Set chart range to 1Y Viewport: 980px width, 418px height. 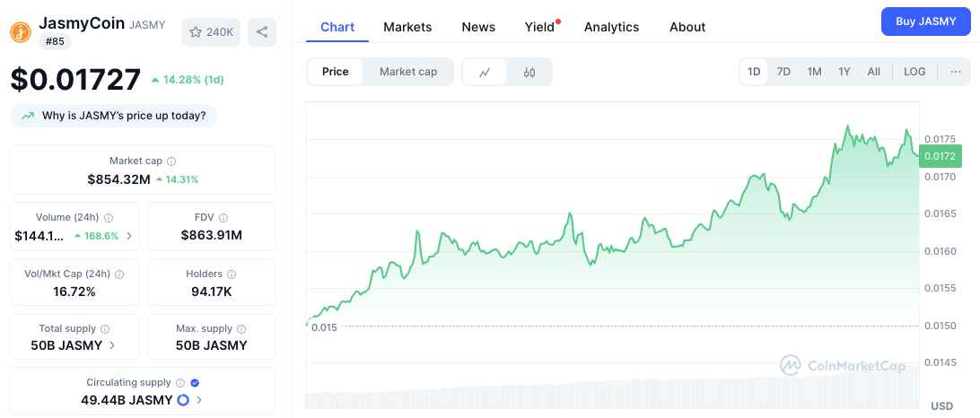point(844,72)
